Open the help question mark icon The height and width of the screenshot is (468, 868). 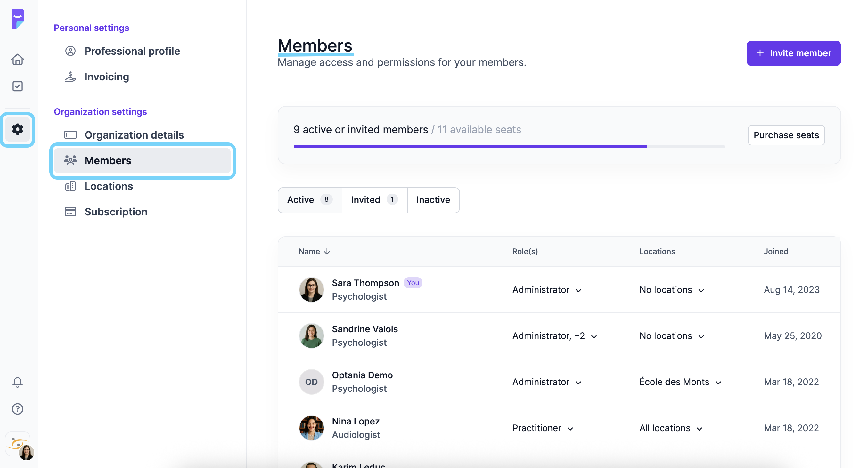click(18, 409)
